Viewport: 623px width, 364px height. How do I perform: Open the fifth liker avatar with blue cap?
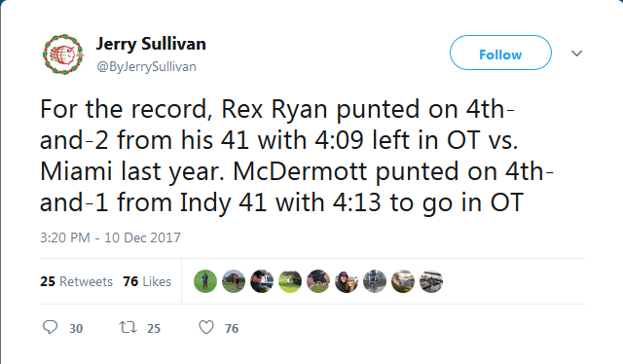click(x=318, y=281)
